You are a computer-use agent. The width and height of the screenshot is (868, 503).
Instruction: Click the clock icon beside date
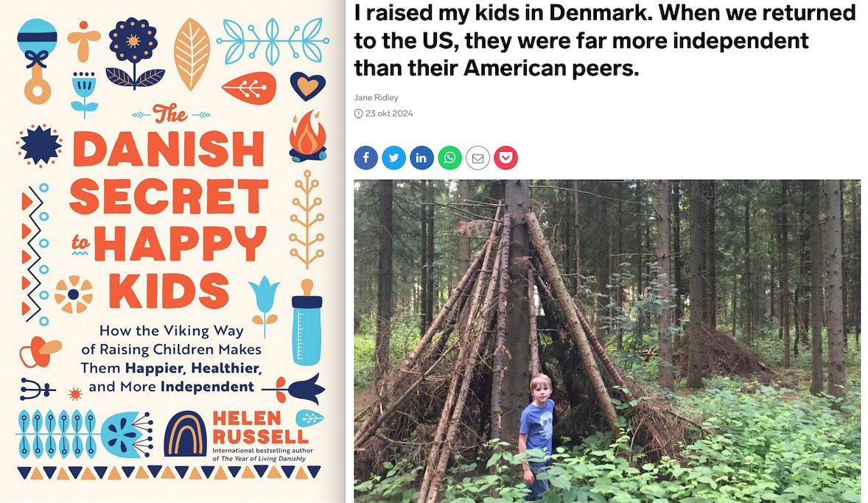point(358,113)
